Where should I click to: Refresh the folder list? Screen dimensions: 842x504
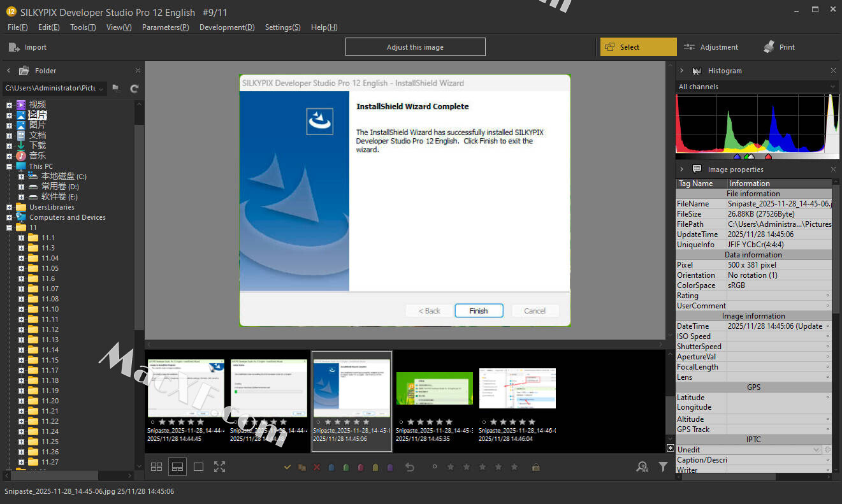point(134,89)
